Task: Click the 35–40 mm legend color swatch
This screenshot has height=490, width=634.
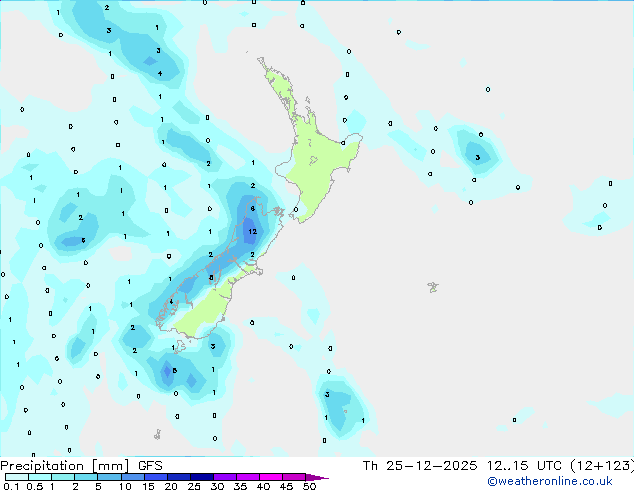Action: (x=247, y=477)
